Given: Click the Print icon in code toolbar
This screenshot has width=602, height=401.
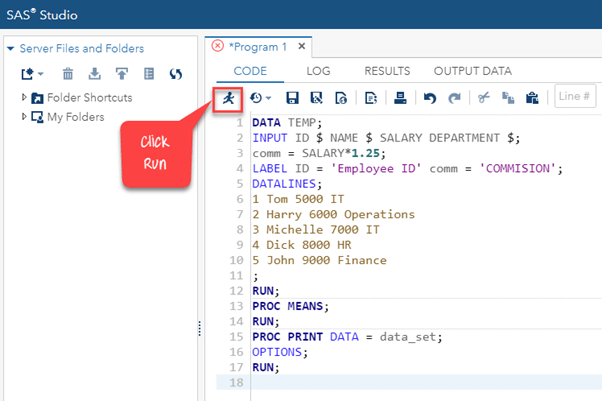Looking at the screenshot, I should [x=400, y=98].
